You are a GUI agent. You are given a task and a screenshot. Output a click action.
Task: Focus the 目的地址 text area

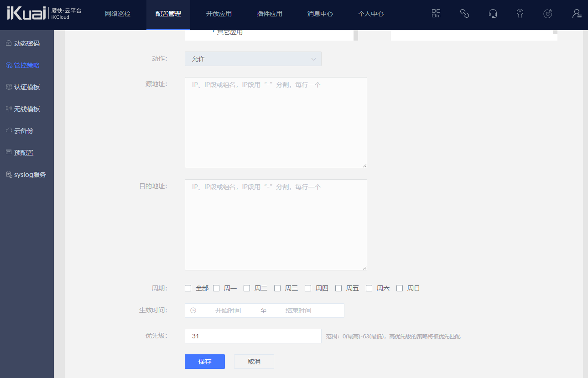click(x=276, y=225)
